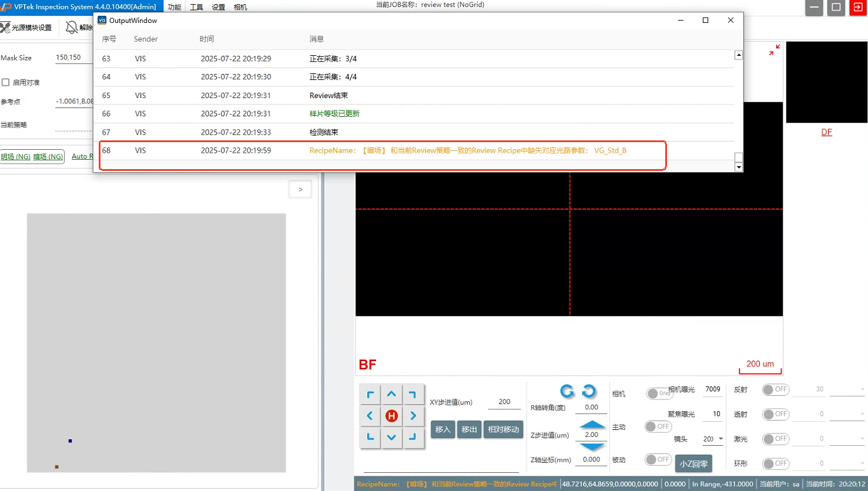
Task: Click the red collapse arrows icon above image
Action: [775, 50]
